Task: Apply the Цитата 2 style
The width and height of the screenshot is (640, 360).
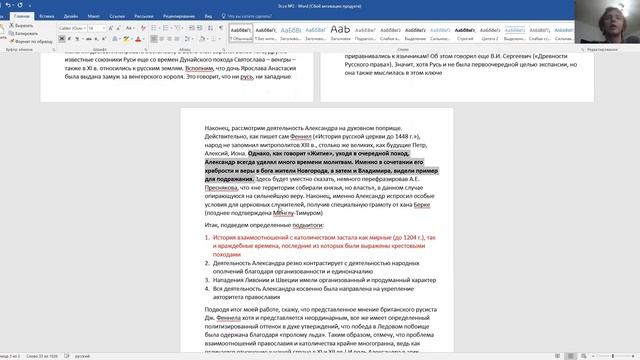Action: [490, 33]
